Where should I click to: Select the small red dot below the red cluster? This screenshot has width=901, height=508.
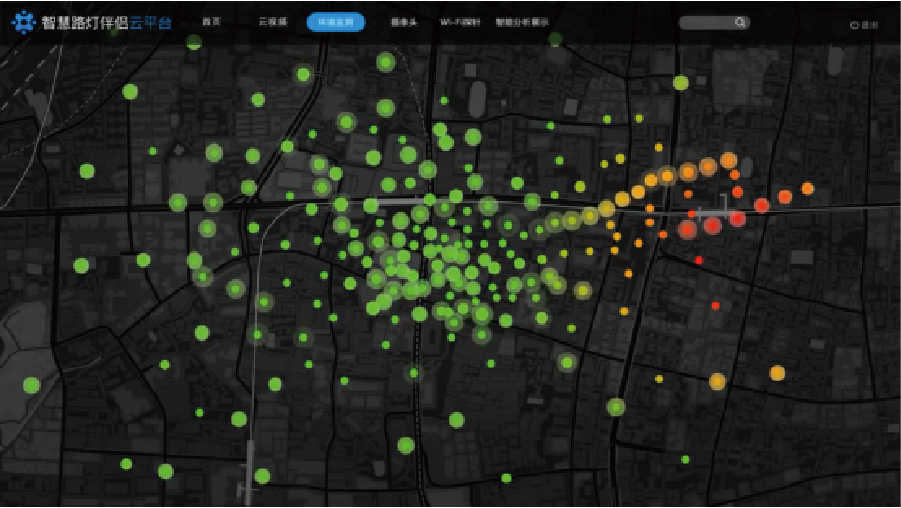click(x=715, y=305)
